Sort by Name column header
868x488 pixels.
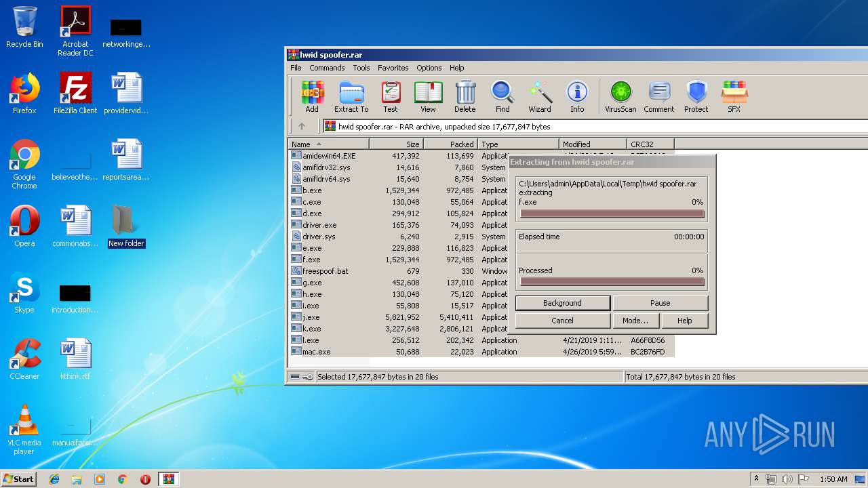click(x=329, y=144)
